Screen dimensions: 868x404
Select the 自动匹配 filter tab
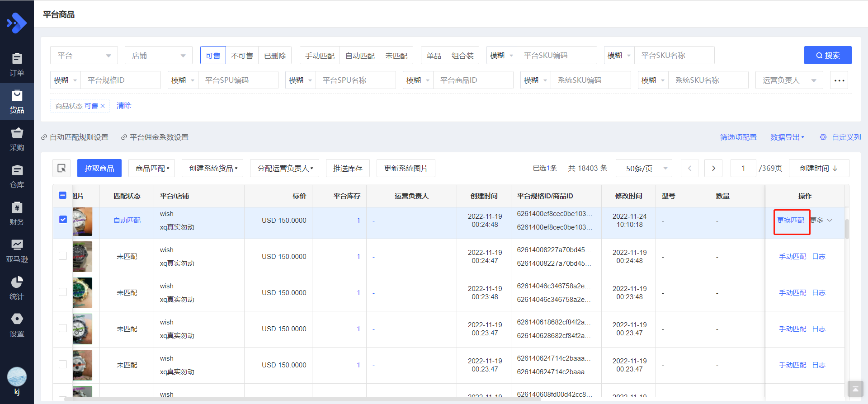(x=360, y=55)
